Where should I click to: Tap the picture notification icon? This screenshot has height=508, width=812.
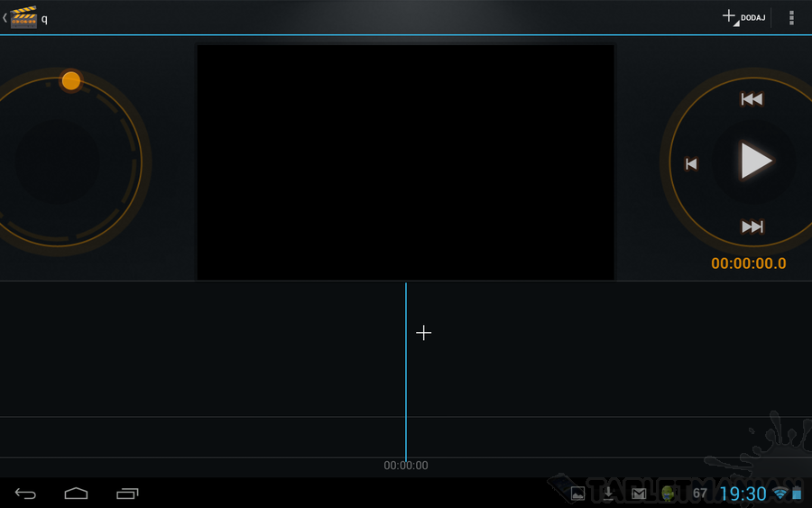(x=578, y=494)
